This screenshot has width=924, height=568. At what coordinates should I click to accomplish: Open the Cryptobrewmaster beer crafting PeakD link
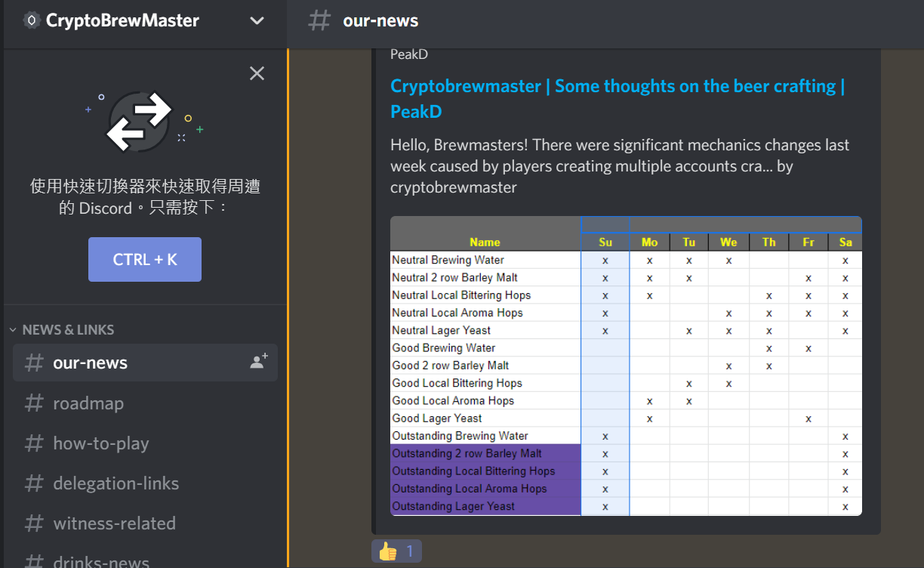[x=618, y=99]
